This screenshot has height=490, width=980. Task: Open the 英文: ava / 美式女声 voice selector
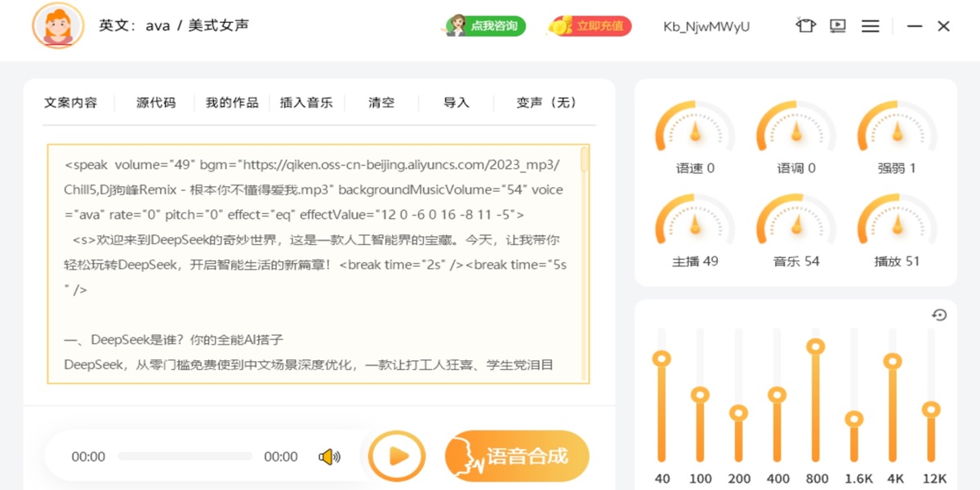click(x=174, y=26)
